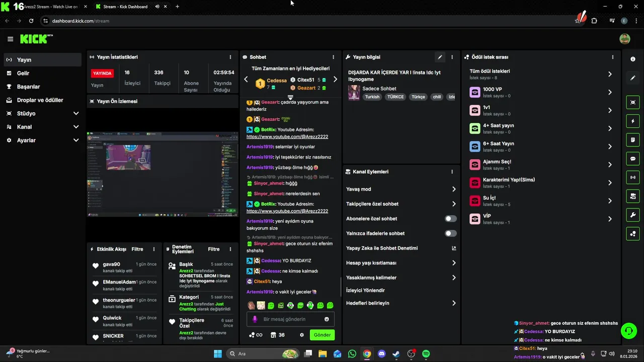Select Gelir in the sidebar
This screenshot has width=644, height=362.
[43, 73]
